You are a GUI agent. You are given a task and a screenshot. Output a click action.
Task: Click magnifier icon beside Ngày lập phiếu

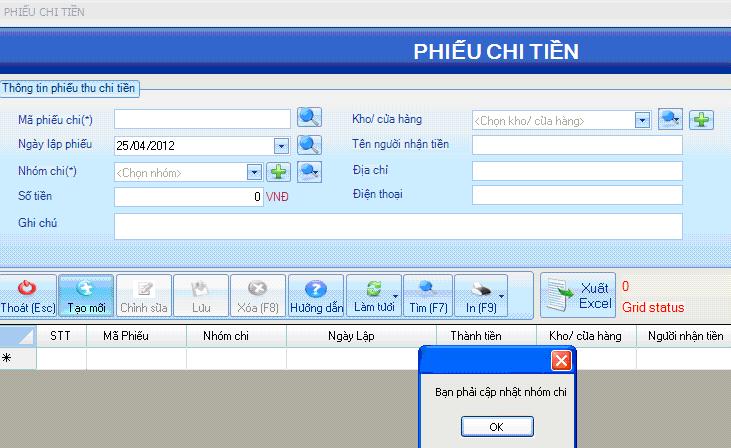[309, 145]
